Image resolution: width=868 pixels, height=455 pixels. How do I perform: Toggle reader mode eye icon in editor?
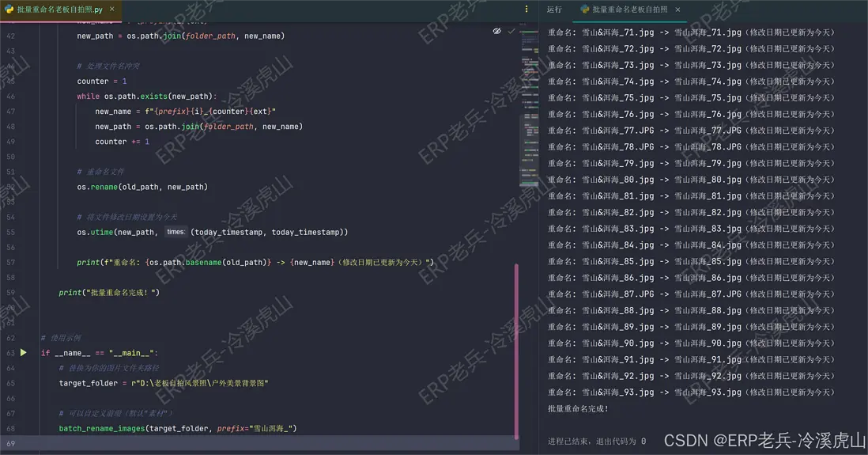pos(496,31)
